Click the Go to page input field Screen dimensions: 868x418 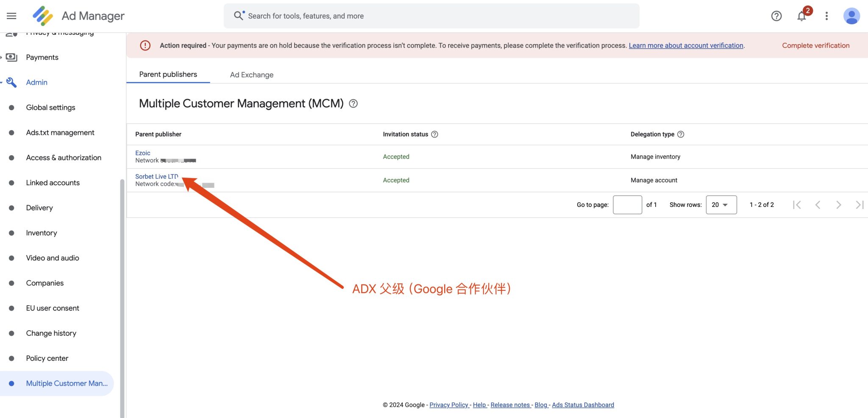click(628, 205)
